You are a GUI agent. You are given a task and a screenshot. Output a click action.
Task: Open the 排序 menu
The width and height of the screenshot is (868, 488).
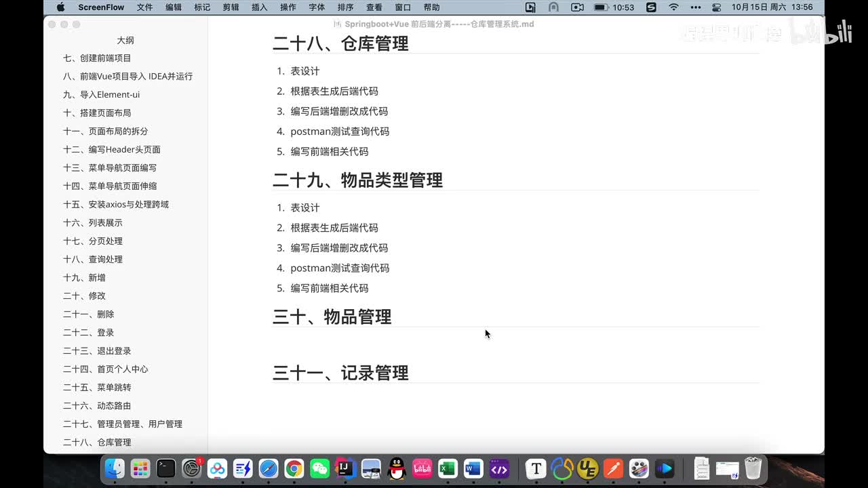click(345, 7)
